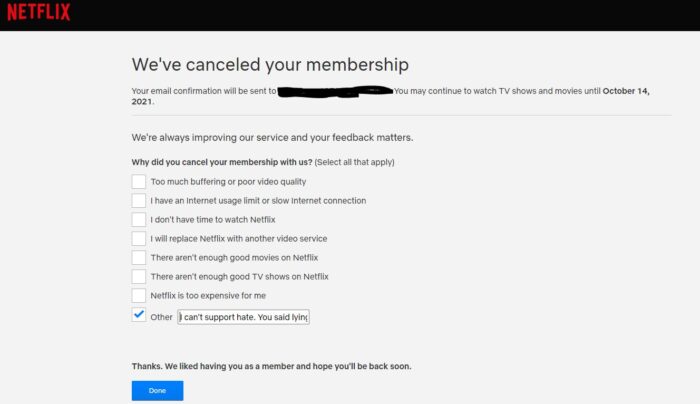Click the blacked-out email address
700x404 pixels.
coord(335,92)
